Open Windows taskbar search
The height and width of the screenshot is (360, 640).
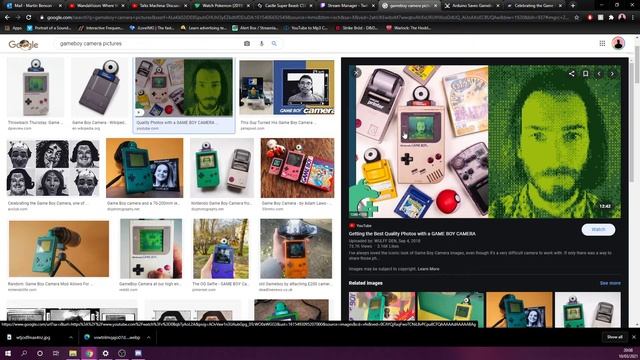[x=24, y=353]
